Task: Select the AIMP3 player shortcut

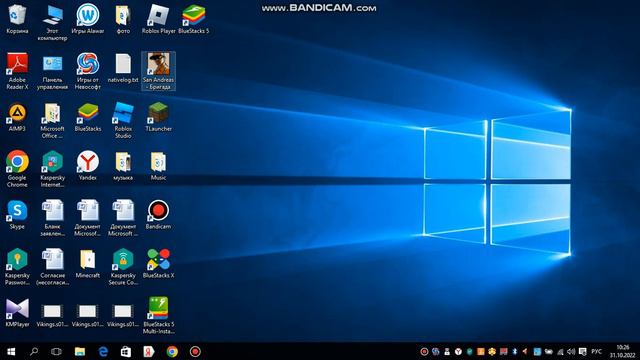Action: coord(17,118)
